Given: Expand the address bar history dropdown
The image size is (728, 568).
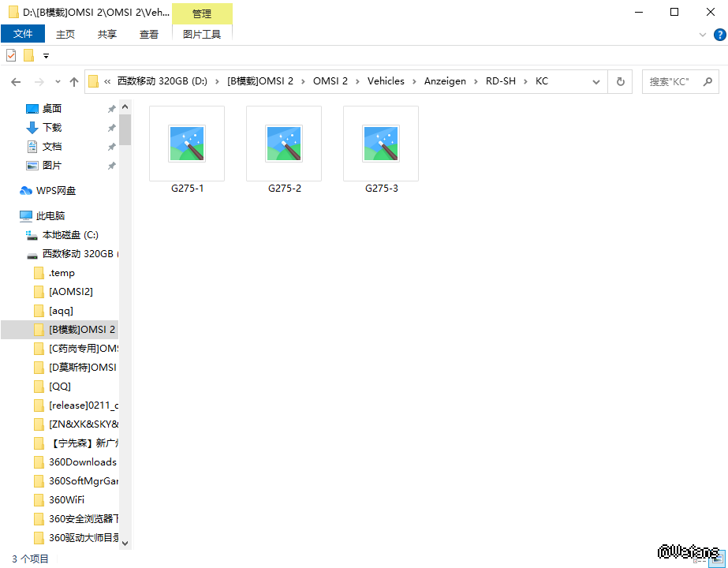Looking at the screenshot, I should point(597,81).
